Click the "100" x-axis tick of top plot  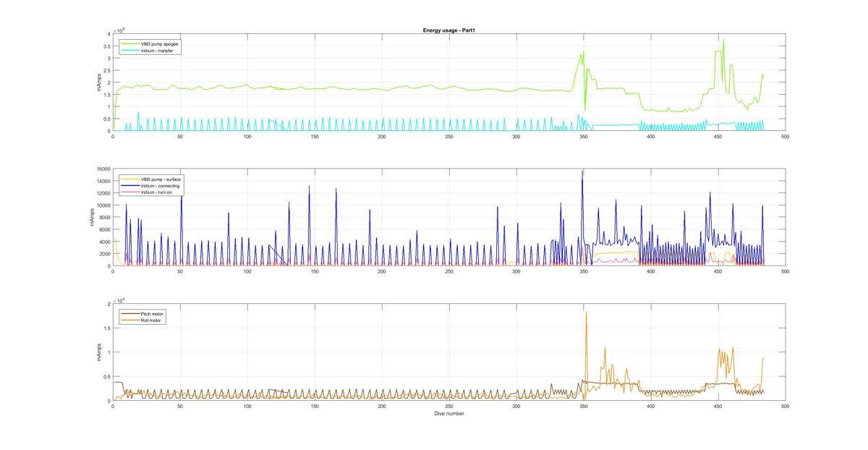coord(247,136)
